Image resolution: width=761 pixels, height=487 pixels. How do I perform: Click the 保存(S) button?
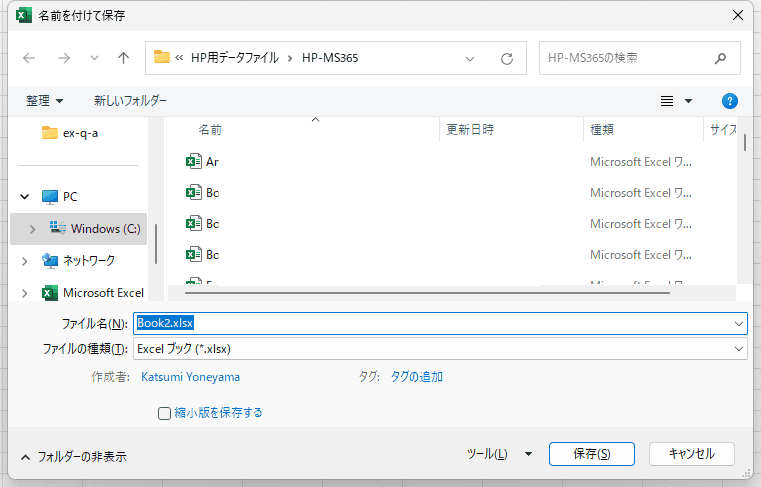[591, 454]
